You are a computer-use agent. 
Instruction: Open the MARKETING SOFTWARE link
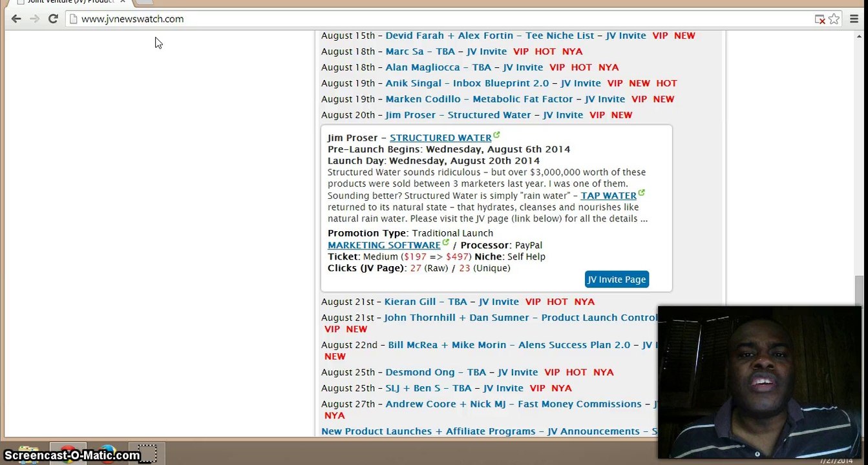point(384,245)
